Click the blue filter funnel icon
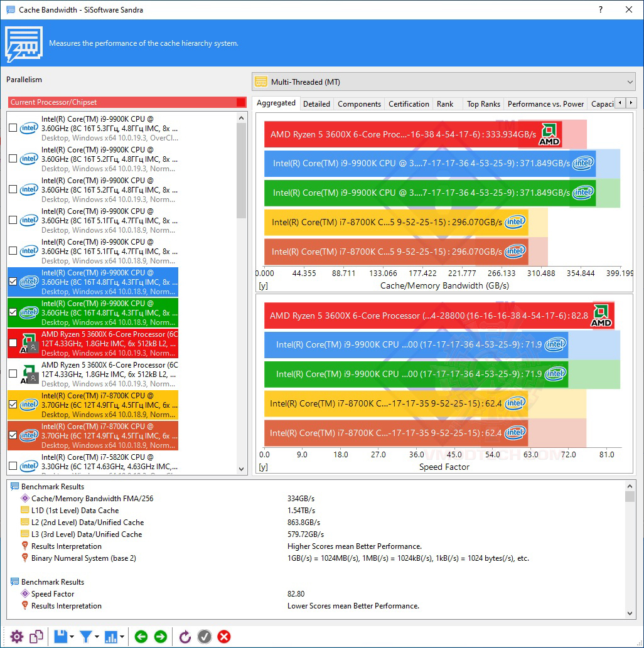This screenshot has width=644, height=648. [x=85, y=637]
